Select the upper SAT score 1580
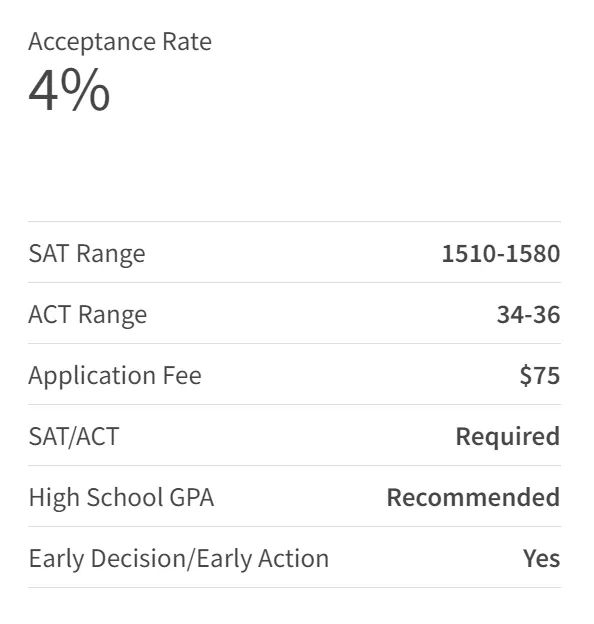 click(x=533, y=254)
